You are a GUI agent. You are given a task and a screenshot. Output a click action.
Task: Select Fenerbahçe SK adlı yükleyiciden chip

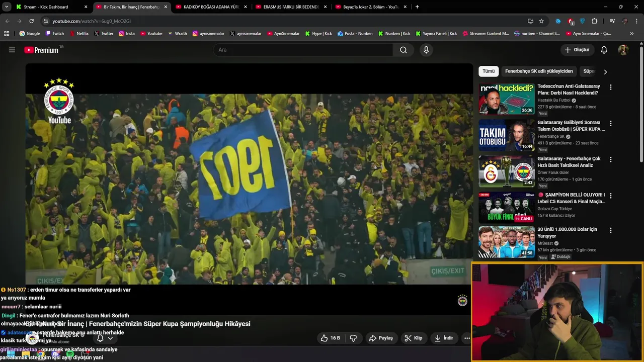click(539, 71)
